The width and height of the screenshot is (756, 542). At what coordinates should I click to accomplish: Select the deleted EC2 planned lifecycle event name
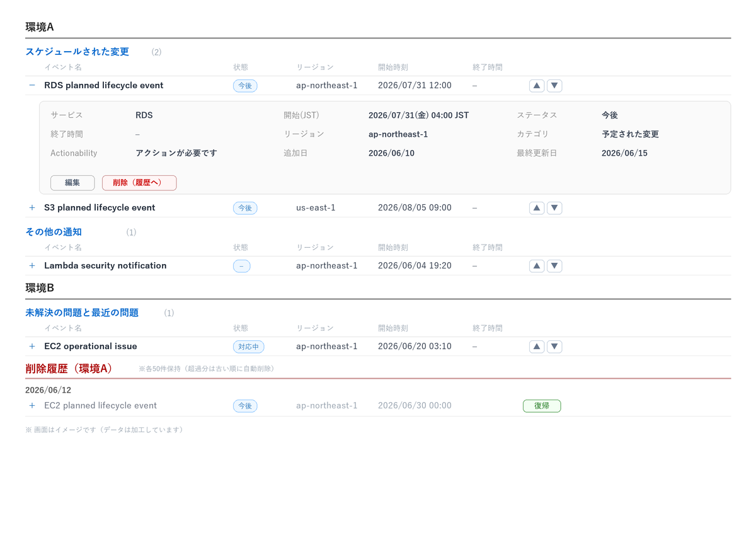point(101,405)
